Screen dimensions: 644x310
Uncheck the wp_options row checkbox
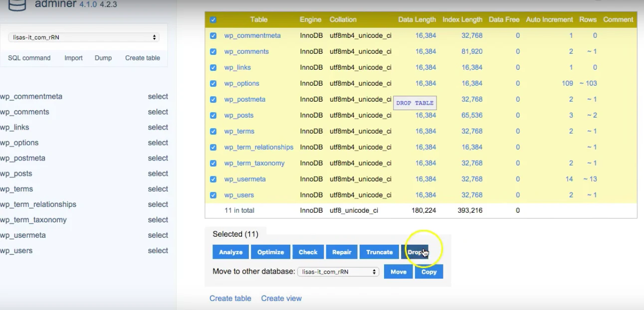213,84
